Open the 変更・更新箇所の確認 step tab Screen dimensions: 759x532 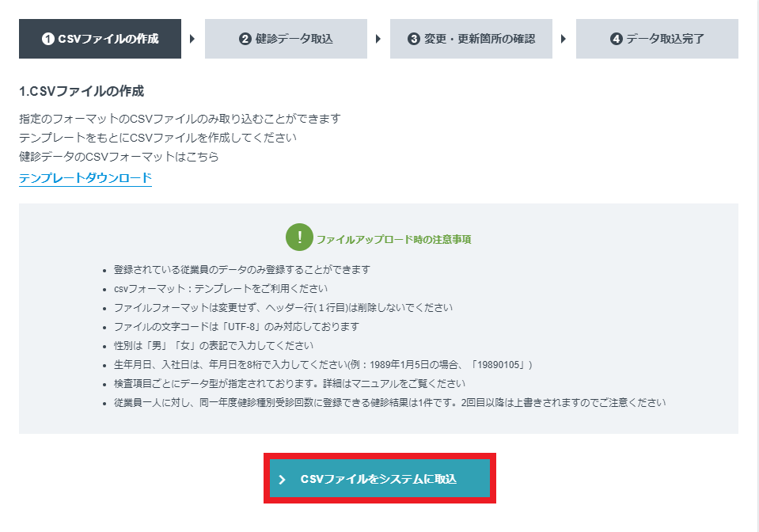coord(470,38)
